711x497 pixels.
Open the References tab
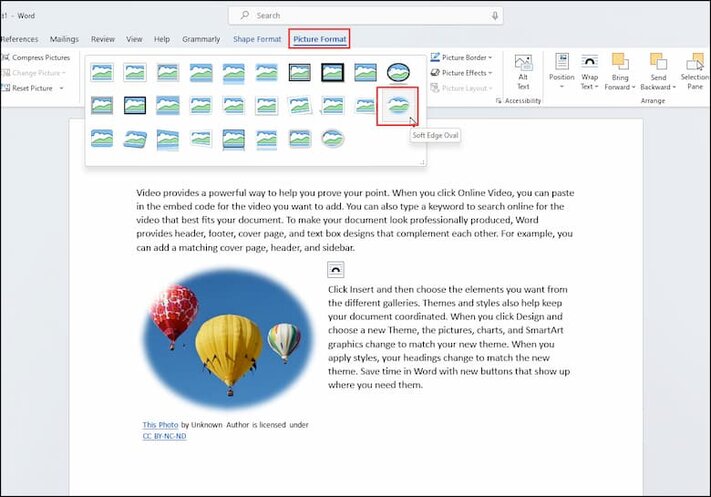coord(19,39)
